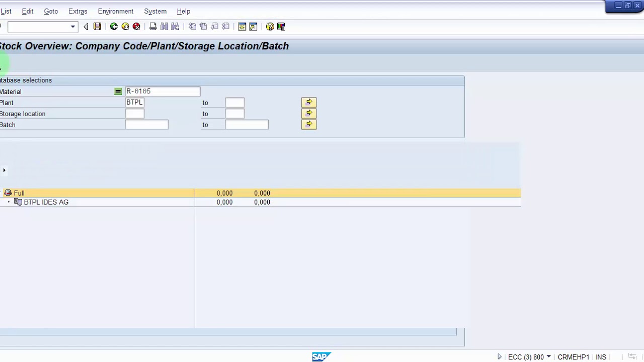The width and height of the screenshot is (644, 362).
Task: Click the Find Next binoculars icon
Action: pyautogui.click(x=175, y=27)
